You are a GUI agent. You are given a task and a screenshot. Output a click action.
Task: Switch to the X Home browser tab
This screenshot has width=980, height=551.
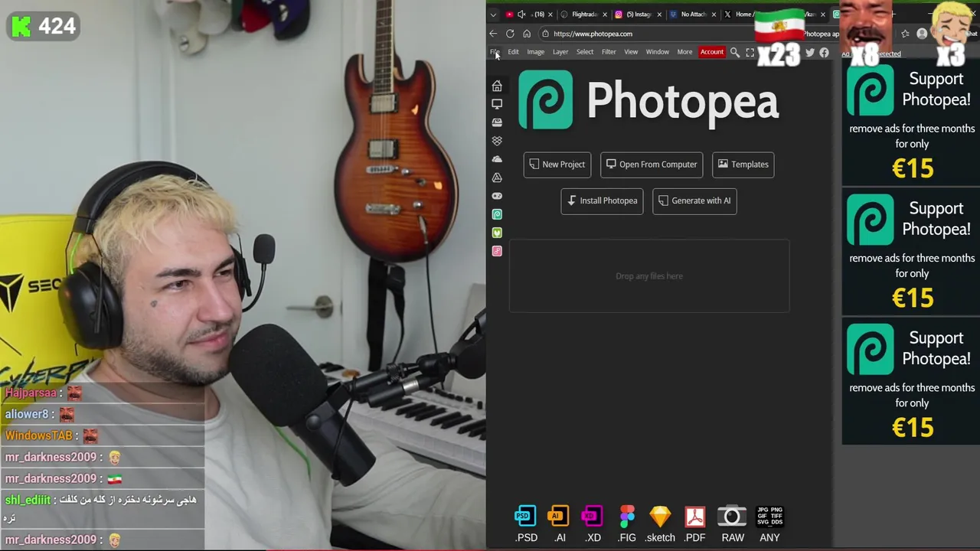[739, 15]
